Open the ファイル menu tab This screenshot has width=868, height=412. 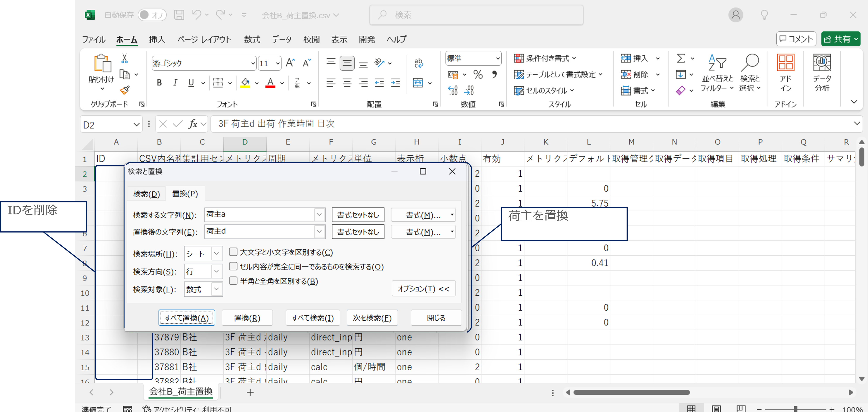(94, 39)
